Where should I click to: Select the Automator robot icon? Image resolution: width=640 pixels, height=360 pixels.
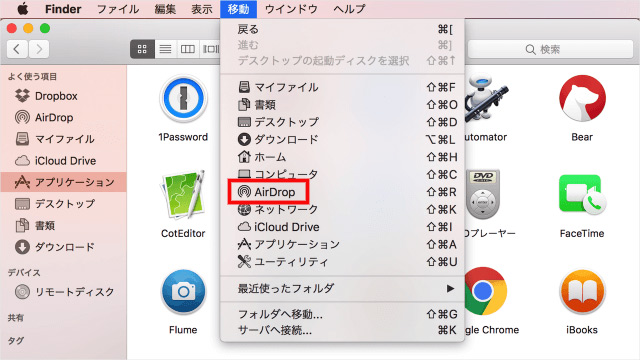486,99
